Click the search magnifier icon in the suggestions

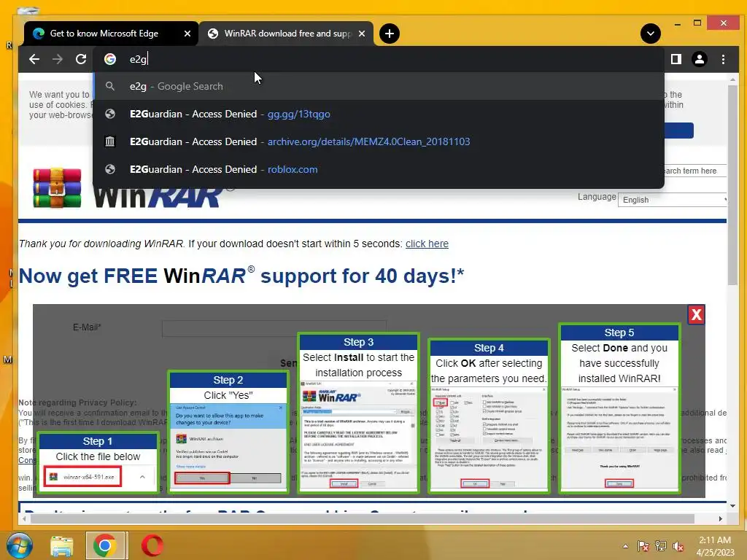coord(110,86)
